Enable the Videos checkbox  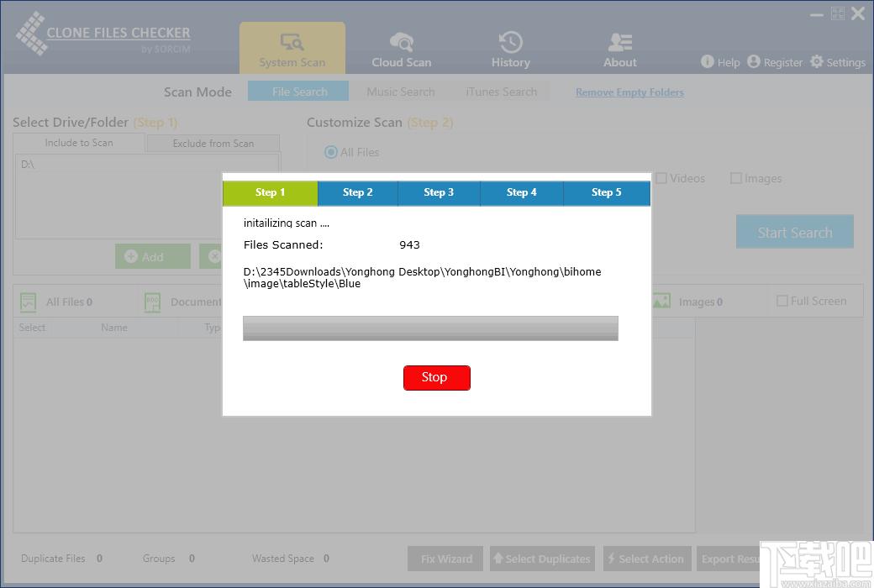[x=661, y=178]
